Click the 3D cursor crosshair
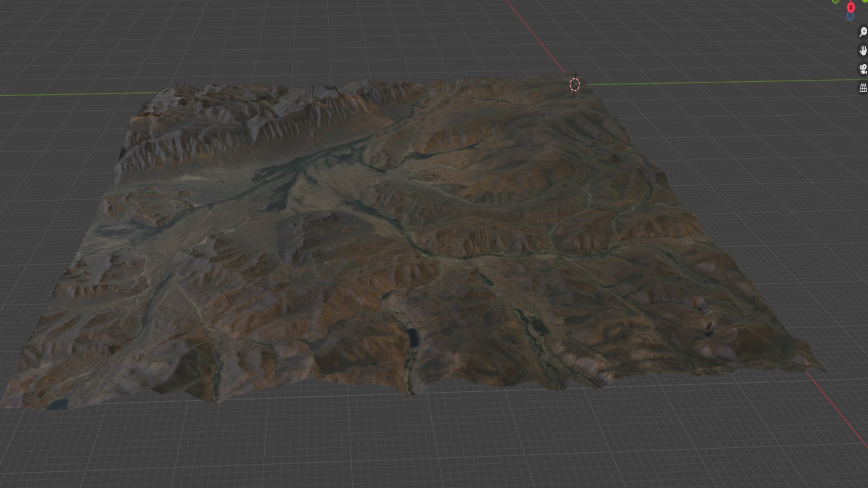Image resolution: width=868 pixels, height=488 pixels. [575, 84]
